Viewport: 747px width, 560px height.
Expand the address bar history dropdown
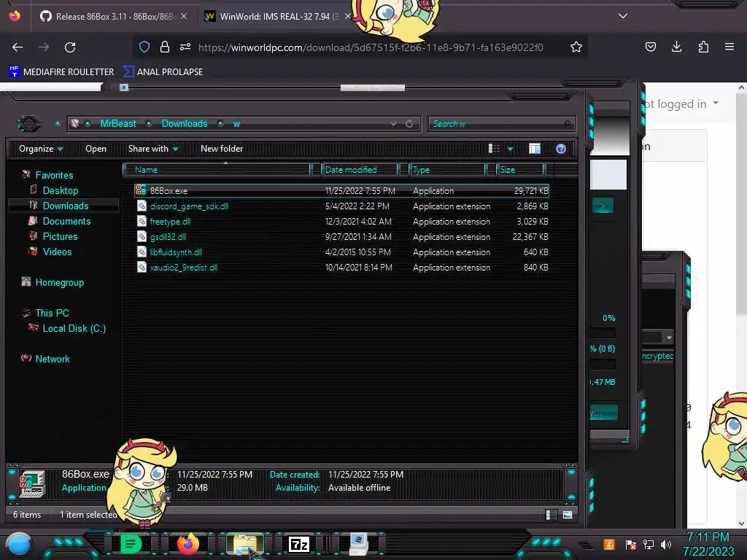(x=393, y=124)
